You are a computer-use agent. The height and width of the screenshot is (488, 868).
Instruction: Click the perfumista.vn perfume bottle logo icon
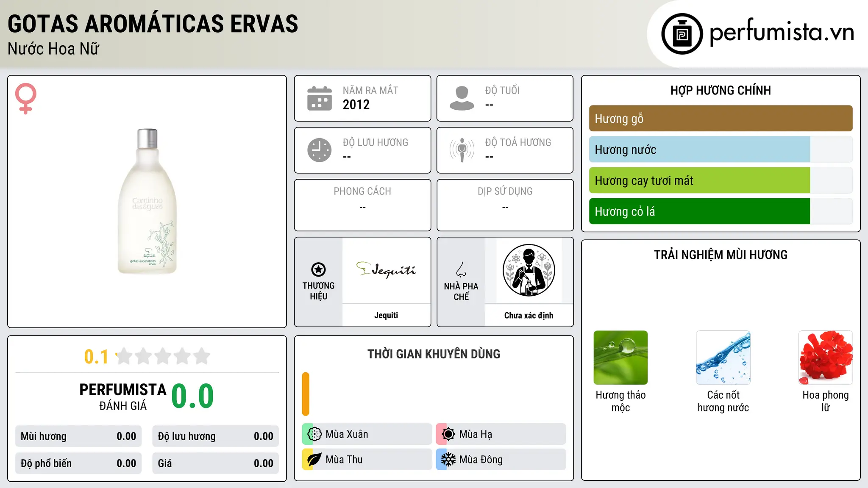682,33
